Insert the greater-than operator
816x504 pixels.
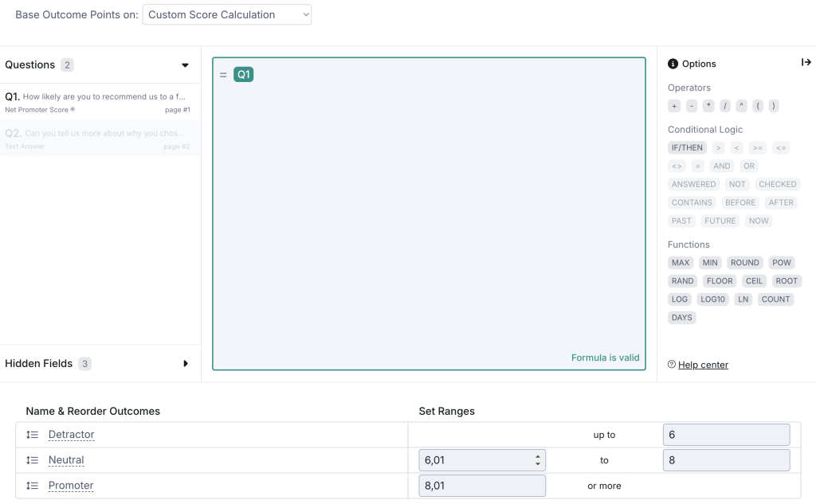pos(719,148)
